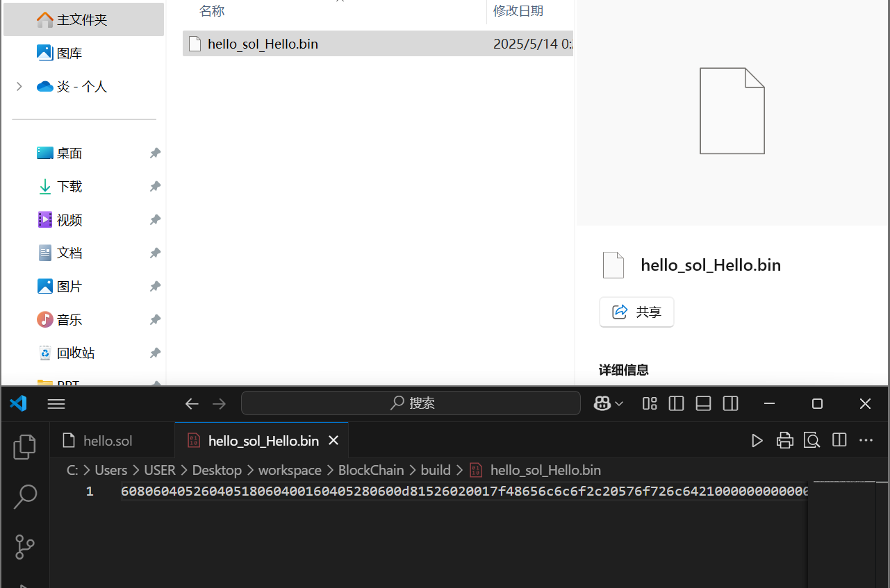Open the Copilot dropdown arrow
Viewport: 890px width, 588px height.
(x=619, y=403)
